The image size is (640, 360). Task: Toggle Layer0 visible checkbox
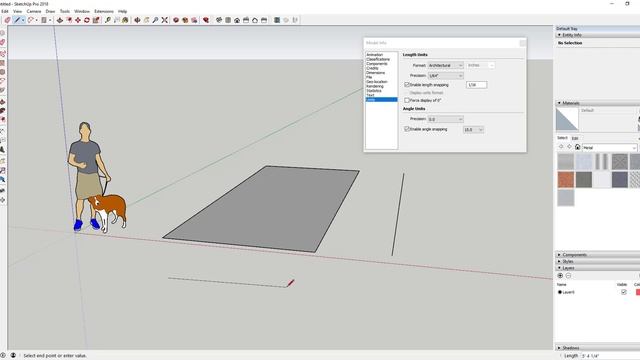coord(623,292)
